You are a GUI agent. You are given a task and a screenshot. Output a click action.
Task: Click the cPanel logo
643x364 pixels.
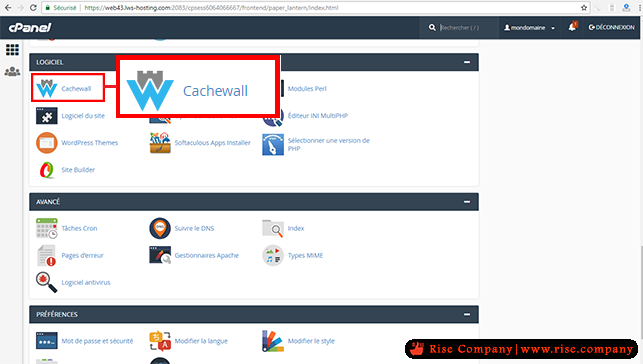(30, 27)
